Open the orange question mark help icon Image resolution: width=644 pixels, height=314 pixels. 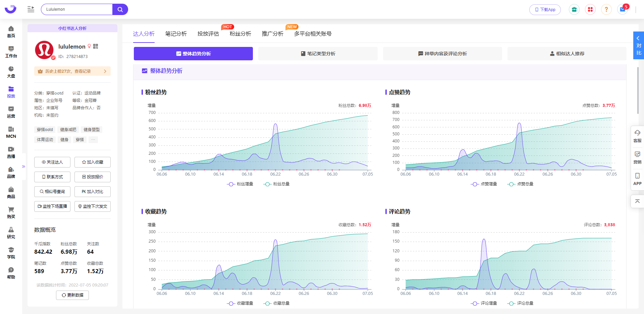coord(606,9)
